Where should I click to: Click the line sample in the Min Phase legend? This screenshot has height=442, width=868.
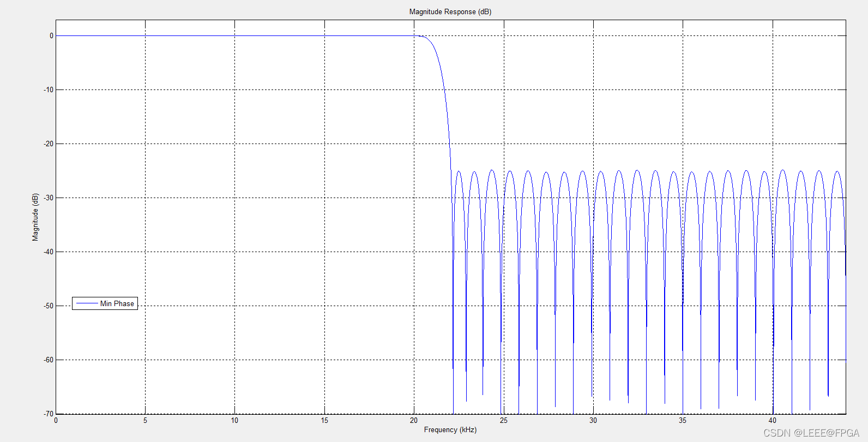(x=87, y=303)
